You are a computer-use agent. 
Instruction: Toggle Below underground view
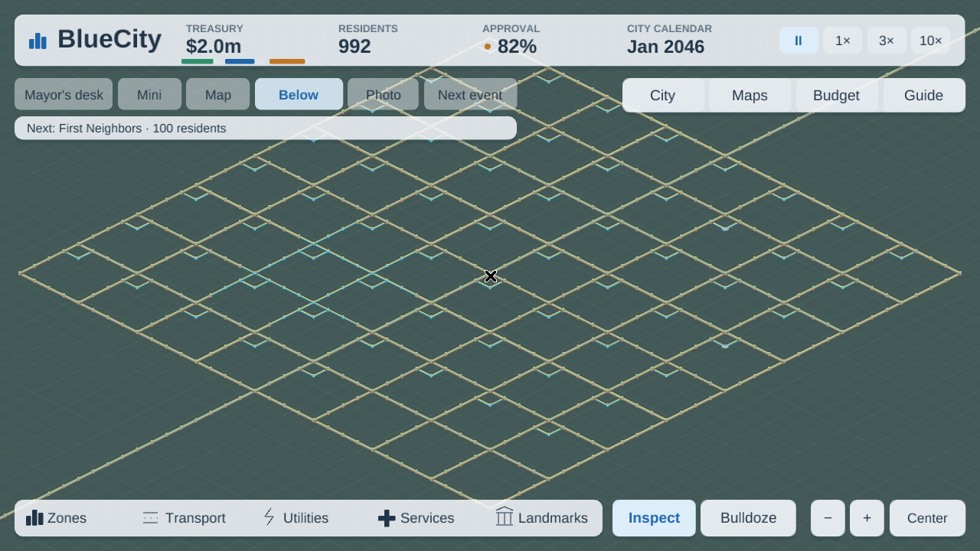tap(299, 95)
